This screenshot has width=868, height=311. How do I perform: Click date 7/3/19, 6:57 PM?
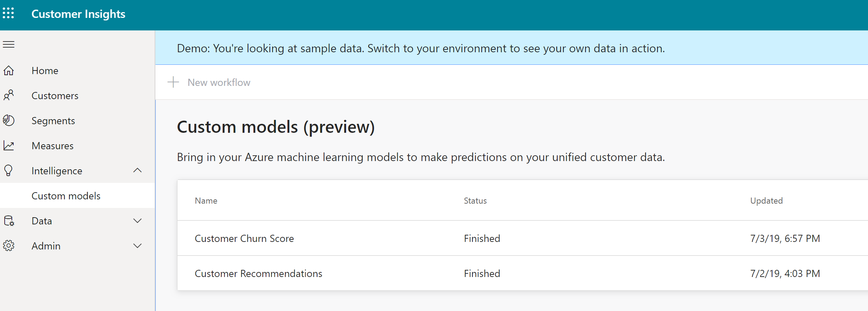click(x=785, y=238)
